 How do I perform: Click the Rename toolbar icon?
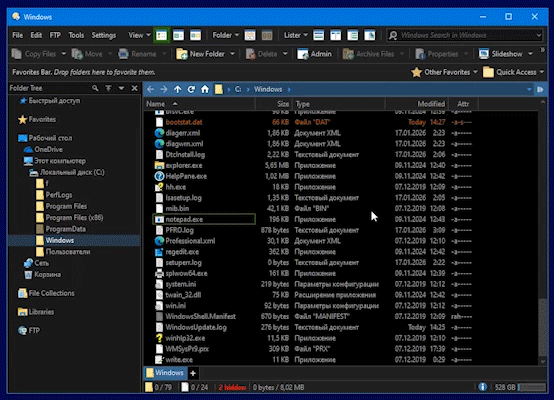point(123,54)
